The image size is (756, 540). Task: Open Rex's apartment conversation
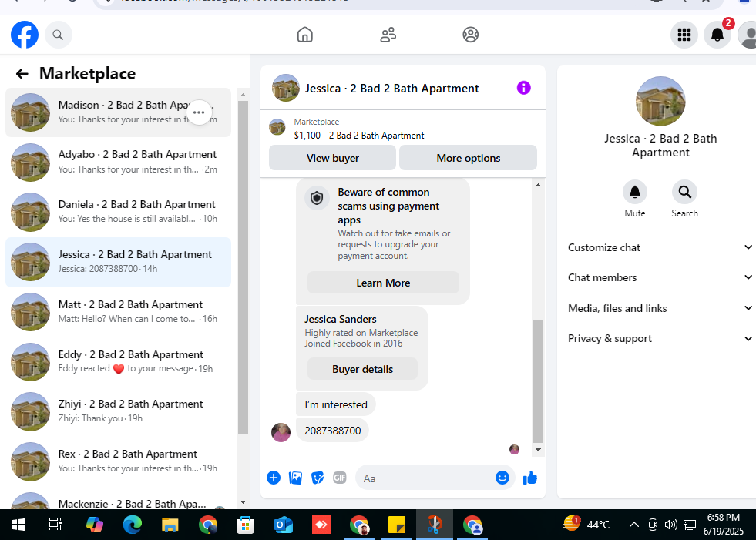[118, 461]
